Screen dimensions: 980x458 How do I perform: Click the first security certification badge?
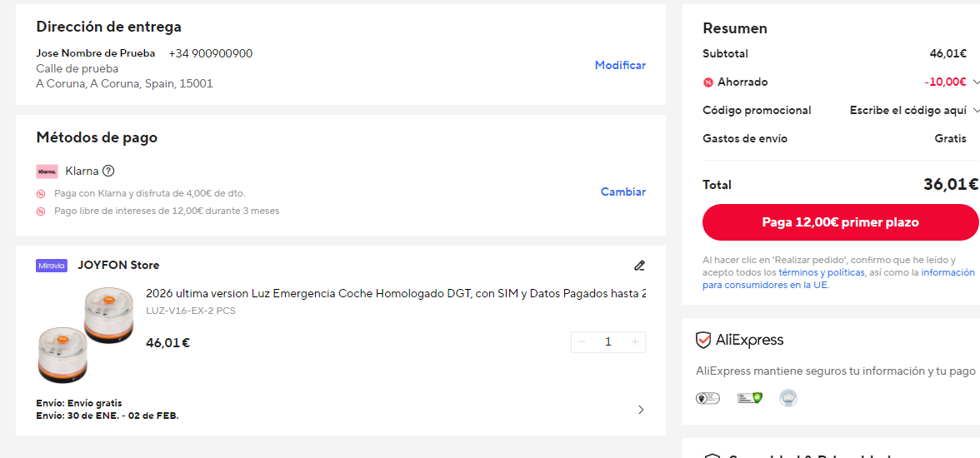pyautogui.click(x=707, y=398)
